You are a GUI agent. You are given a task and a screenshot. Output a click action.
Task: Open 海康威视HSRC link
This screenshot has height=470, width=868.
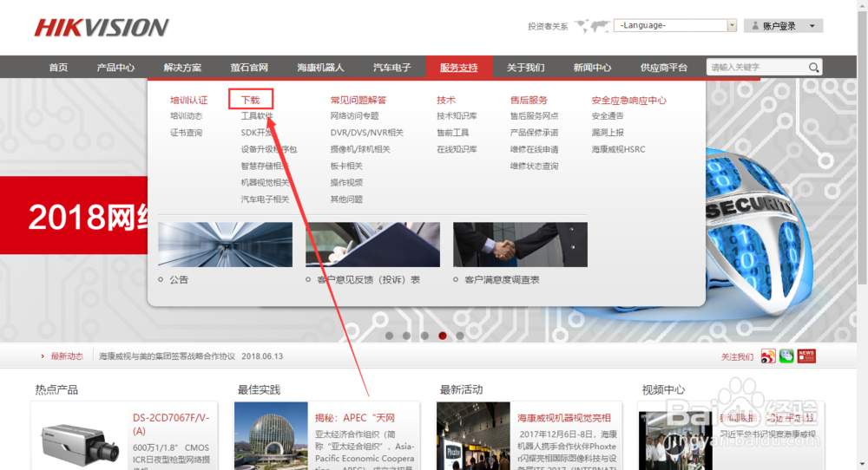[618, 149]
